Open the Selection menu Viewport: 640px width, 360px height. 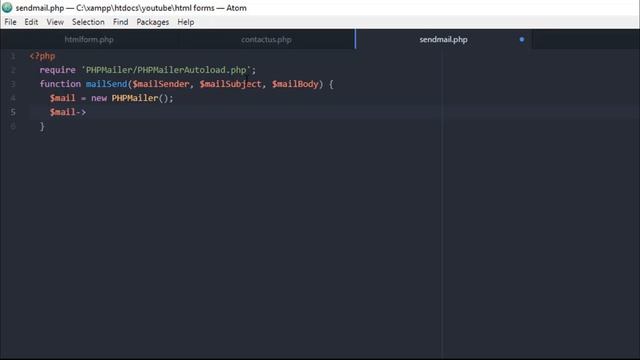point(88,22)
